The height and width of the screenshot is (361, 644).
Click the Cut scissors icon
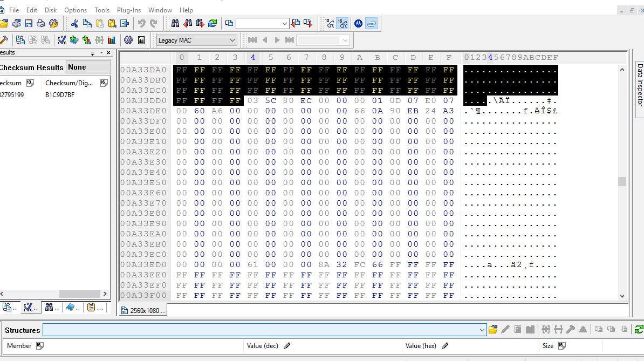pos(74,23)
